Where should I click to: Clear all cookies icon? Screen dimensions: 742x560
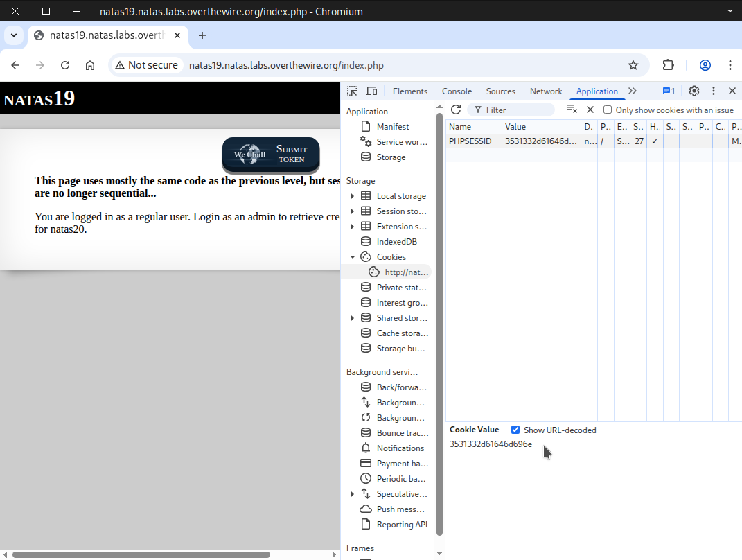572,110
